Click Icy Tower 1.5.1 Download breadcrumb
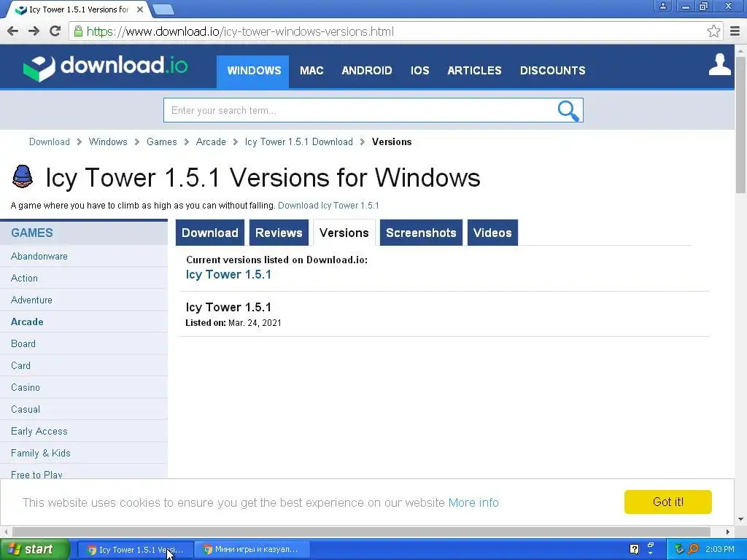 pos(298,142)
